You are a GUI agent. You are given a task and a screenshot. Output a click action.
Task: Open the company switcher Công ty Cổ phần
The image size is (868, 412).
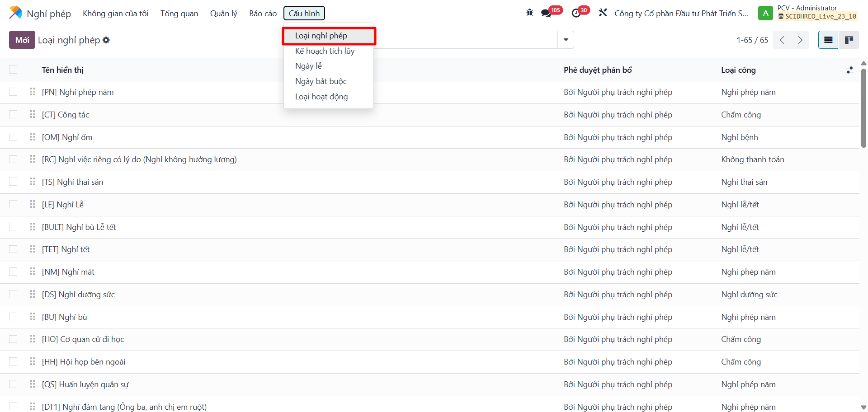681,13
